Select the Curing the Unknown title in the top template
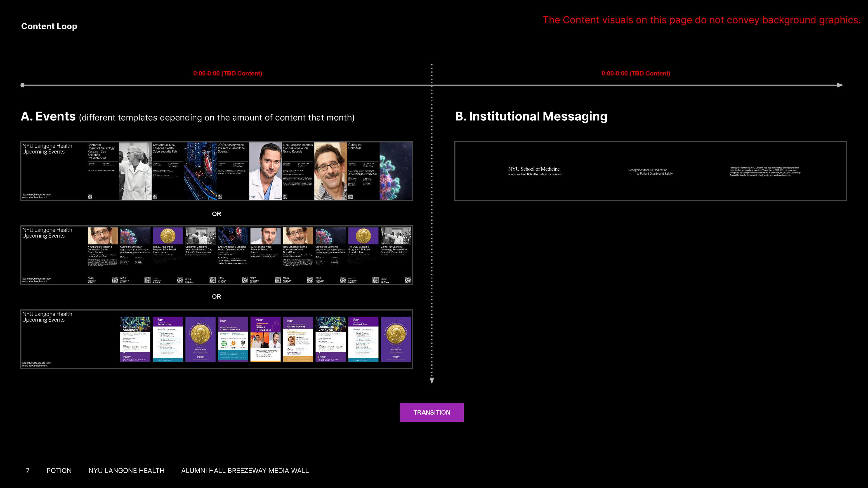The height and width of the screenshot is (488, 868). tap(355, 146)
